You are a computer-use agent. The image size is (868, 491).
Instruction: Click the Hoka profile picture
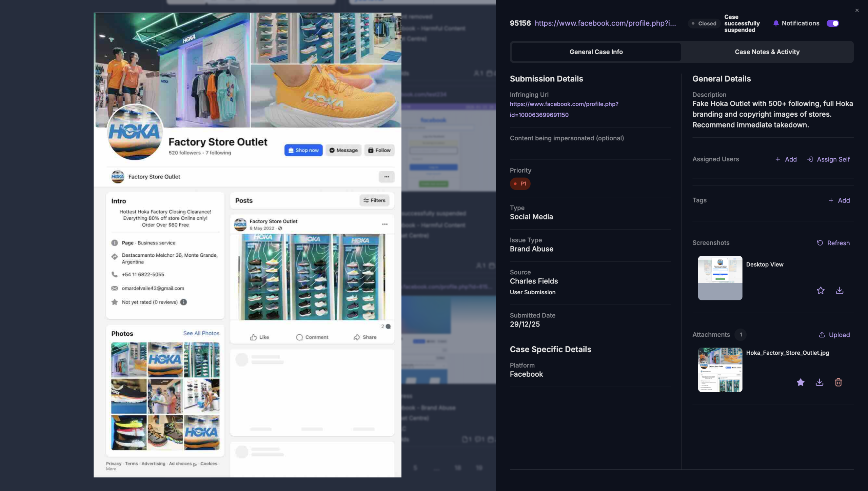pos(135,132)
